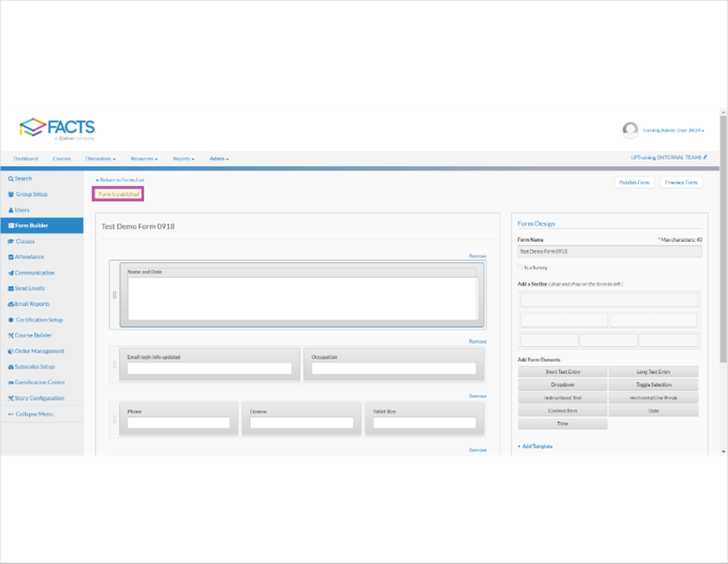Remove the Name and Date section
The height and width of the screenshot is (564, 728).
pyautogui.click(x=478, y=256)
